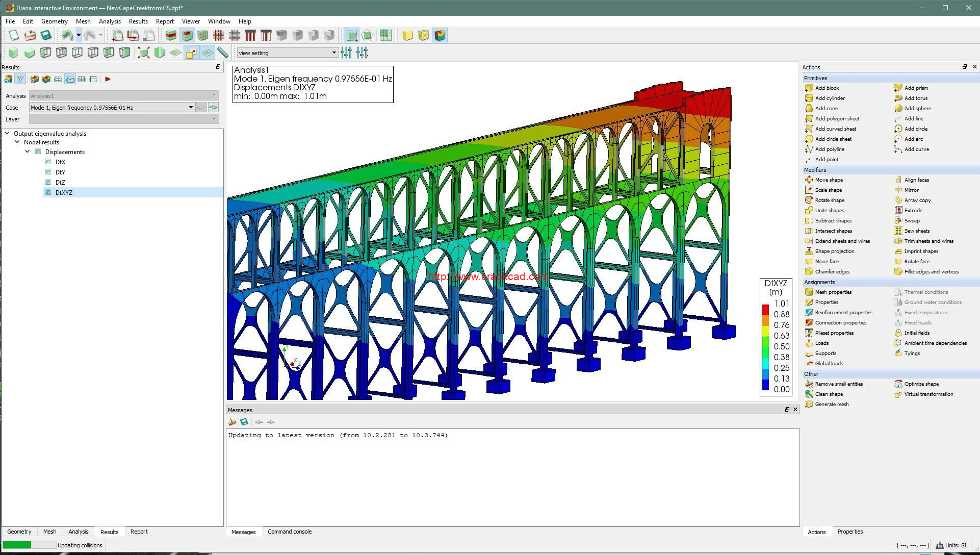Viewport: 980px width, 555px height.
Task: Click the dark blue swatch in legend
Action: (x=765, y=385)
